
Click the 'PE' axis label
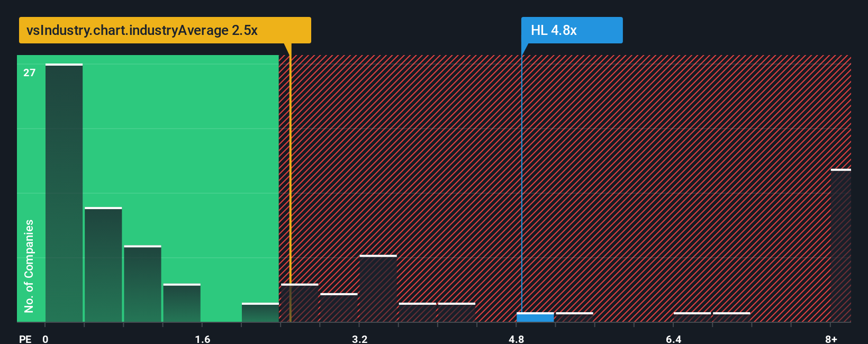click(x=25, y=339)
